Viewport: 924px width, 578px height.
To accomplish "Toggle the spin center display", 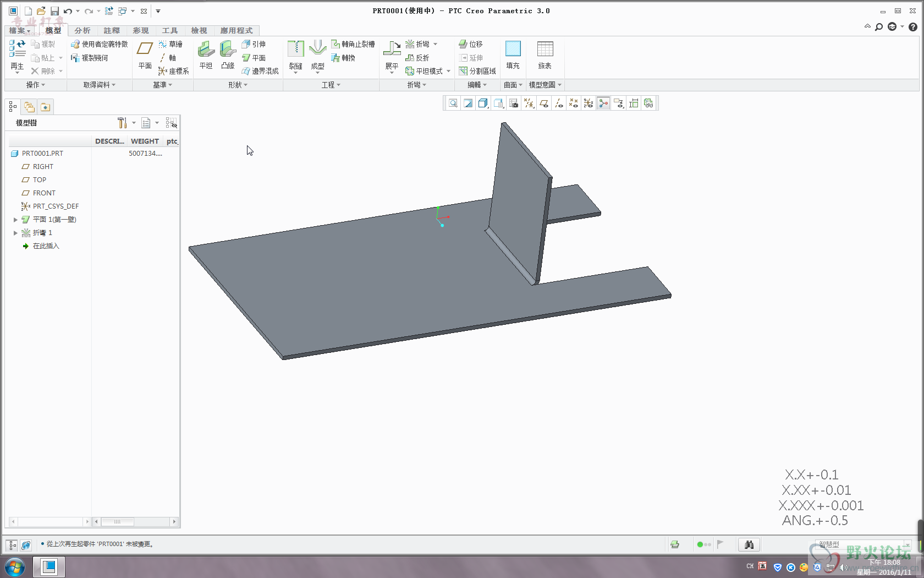I will coord(603,103).
